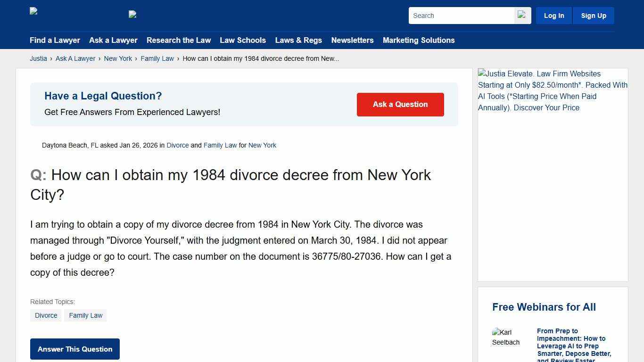Open the Ask a Lawyer menu
Viewport: 644px width, 362px height.
pyautogui.click(x=113, y=41)
